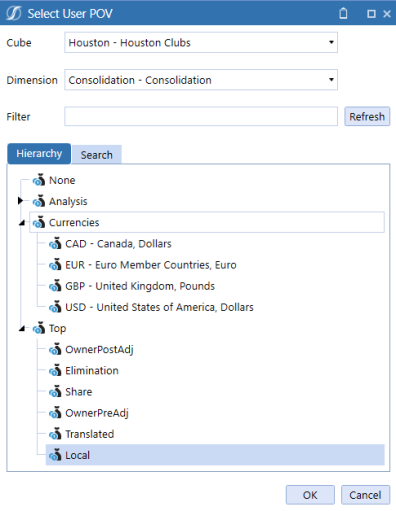Screen dimensions: 396x511
Task: Open the Cube dropdown list
Action: [x=331, y=42]
